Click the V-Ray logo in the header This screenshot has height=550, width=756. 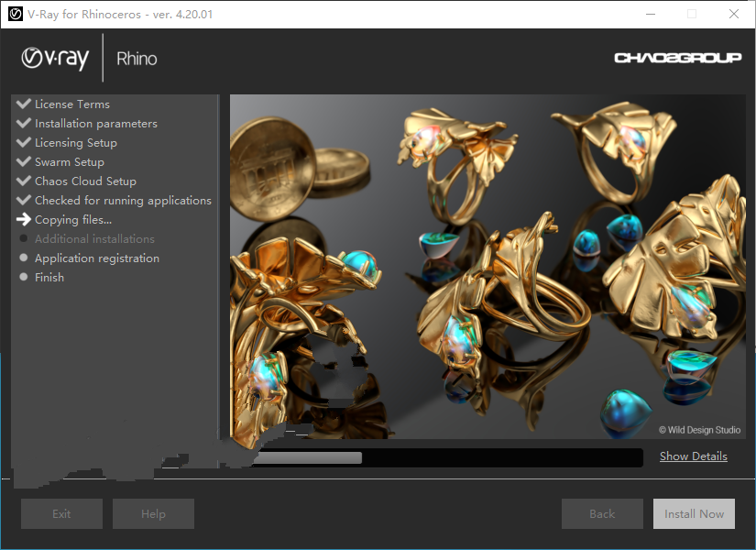(56, 59)
